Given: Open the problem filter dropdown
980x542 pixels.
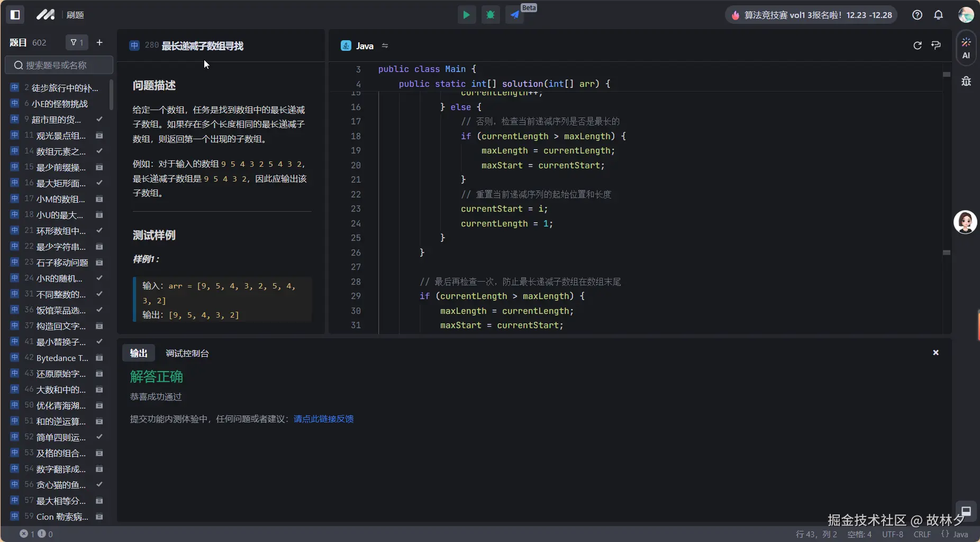Looking at the screenshot, I should (77, 42).
